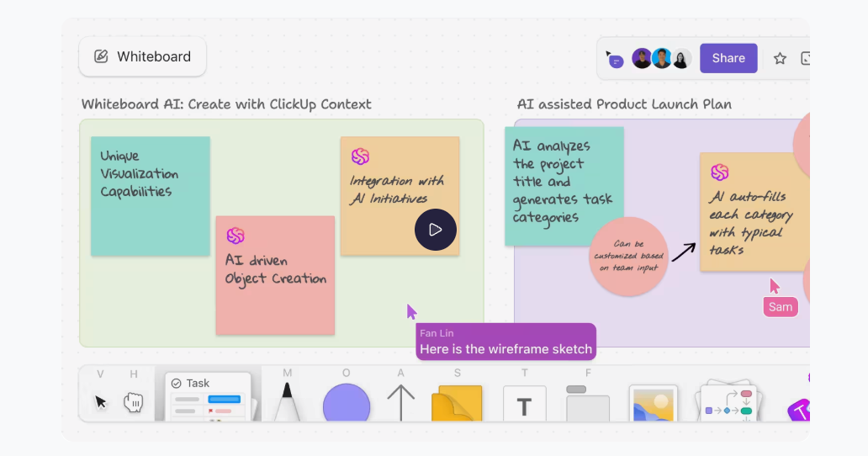This screenshot has height=456, width=868.
Task: Click frame title Whiteboard AI: Create with ClickUp Context
Action: [x=226, y=104]
